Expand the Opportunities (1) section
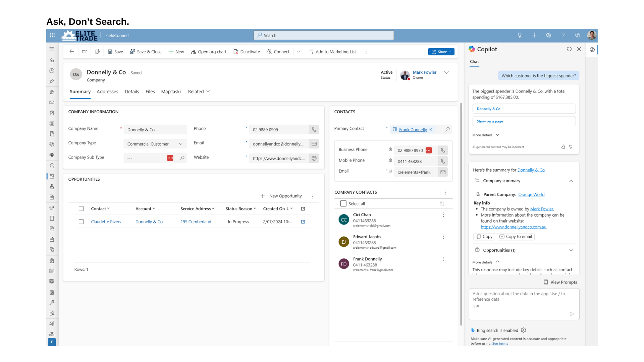This screenshot has height=362, width=644. (571, 250)
